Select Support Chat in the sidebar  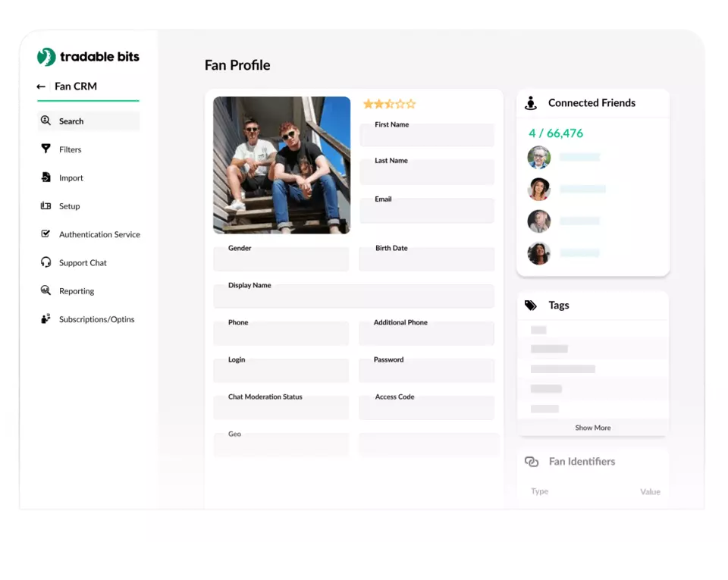point(83,262)
